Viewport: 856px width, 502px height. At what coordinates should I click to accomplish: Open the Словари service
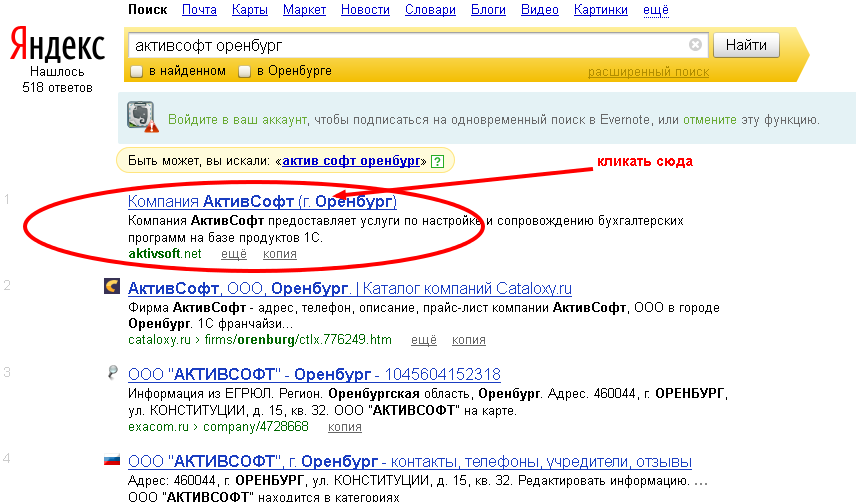pos(430,10)
